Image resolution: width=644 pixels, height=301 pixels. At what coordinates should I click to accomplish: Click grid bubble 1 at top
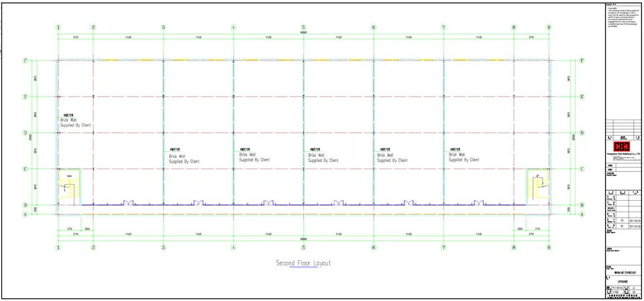(x=58, y=28)
